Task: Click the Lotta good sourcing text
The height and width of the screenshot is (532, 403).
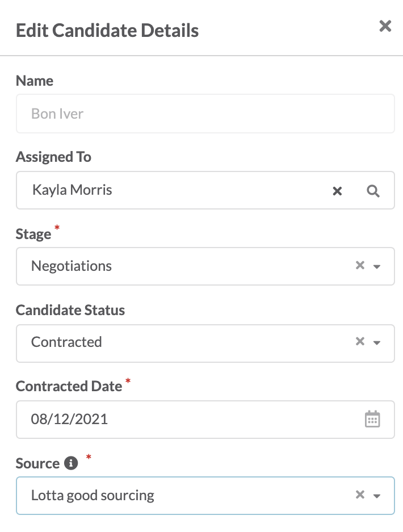Action: (x=93, y=496)
